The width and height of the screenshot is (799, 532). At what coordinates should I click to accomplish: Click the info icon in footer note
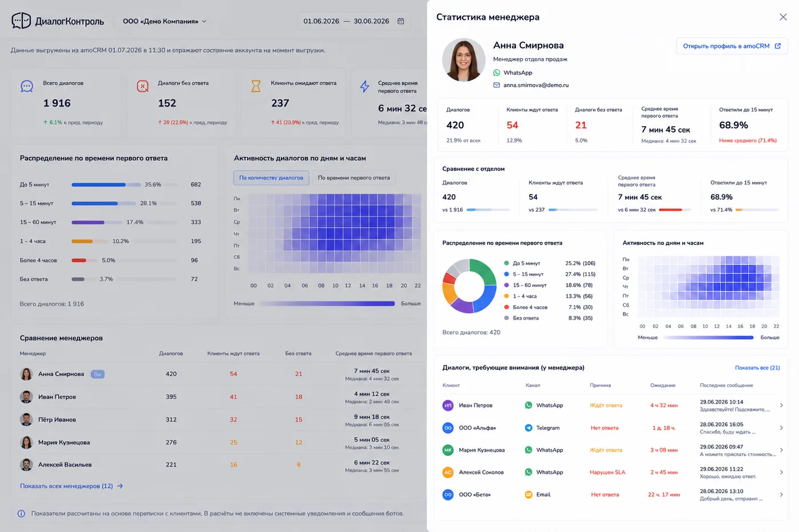point(21,514)
